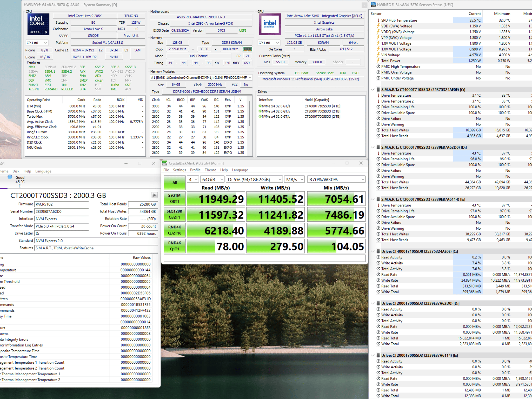Image resolution: width=532 pixels, height=399 pixels.
Task: Open the GPU #0 selector dropdown
Action: [x=269, y=43]
